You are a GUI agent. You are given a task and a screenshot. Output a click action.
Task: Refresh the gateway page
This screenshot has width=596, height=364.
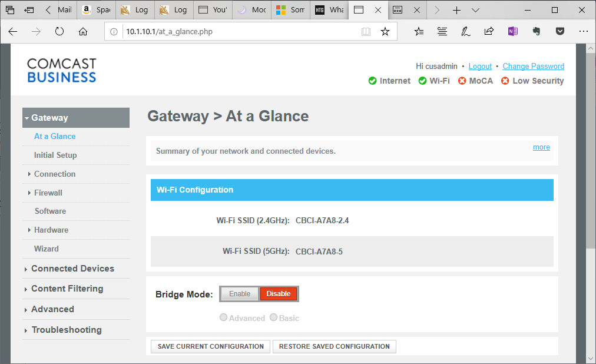point(59,31)
